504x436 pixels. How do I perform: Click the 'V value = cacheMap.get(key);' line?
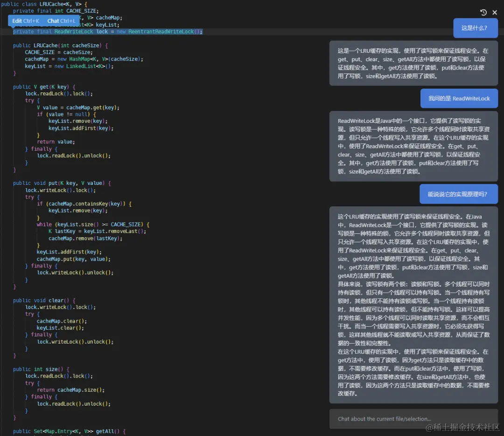point(78,107)
